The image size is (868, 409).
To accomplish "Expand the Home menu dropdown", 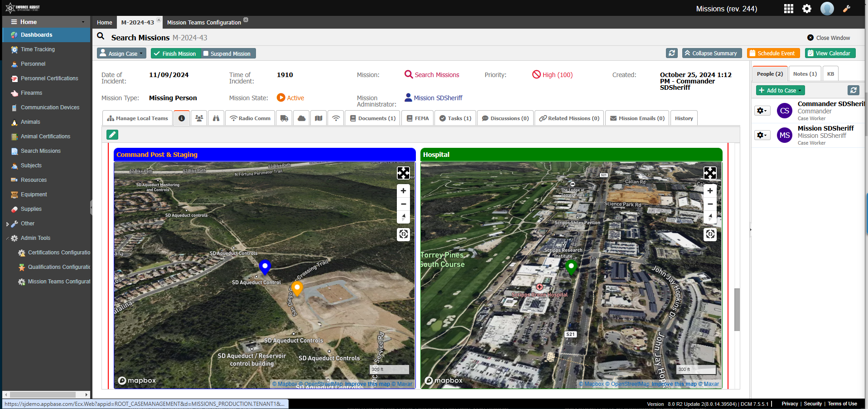I will (x=83, y=22).
